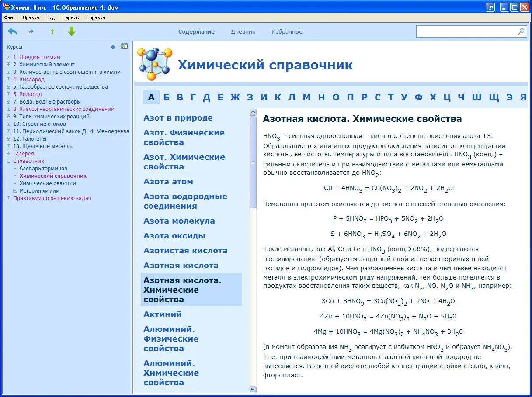This screenshot has height=397, width=532.
Task: Click the forward arrow icon
Action: click(31, 31)
